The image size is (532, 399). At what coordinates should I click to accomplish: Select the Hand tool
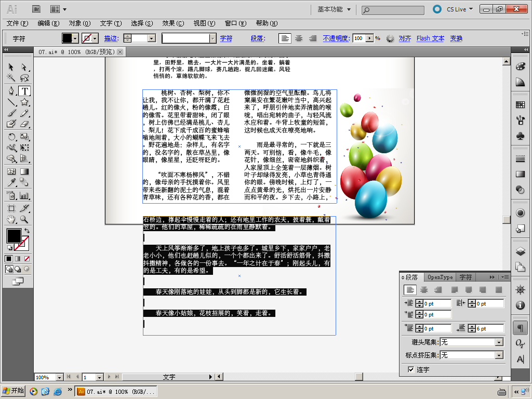(x=11, y=219)
